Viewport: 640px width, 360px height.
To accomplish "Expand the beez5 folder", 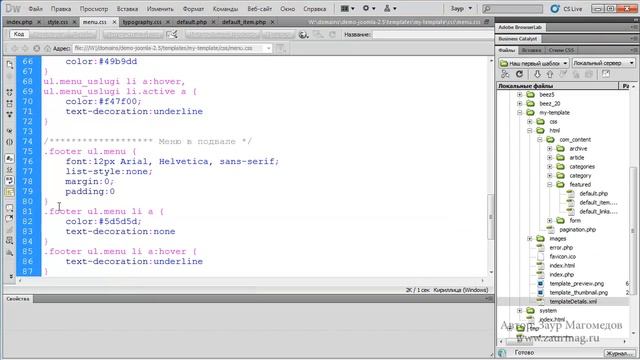I will pos(520,95).
